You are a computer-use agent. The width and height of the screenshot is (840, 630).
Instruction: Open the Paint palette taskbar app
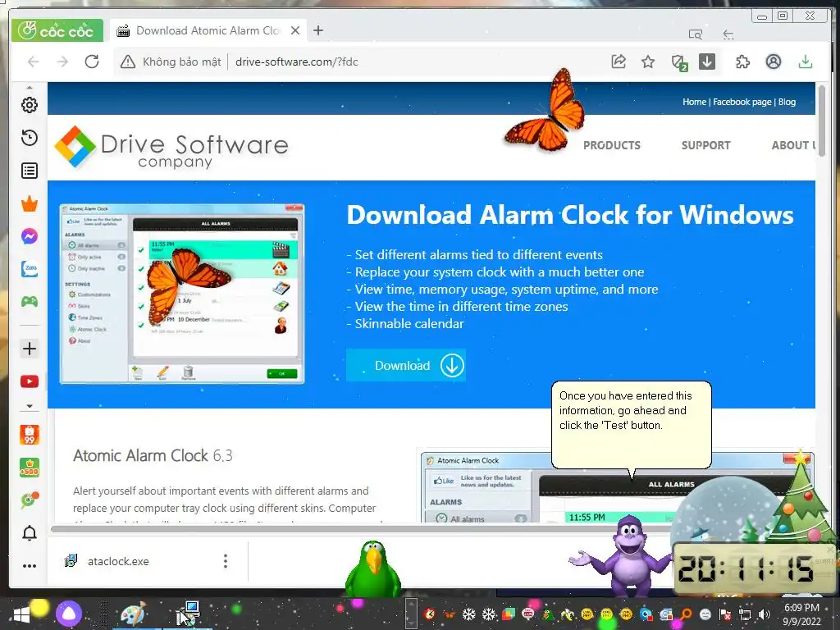coord(134,614)
